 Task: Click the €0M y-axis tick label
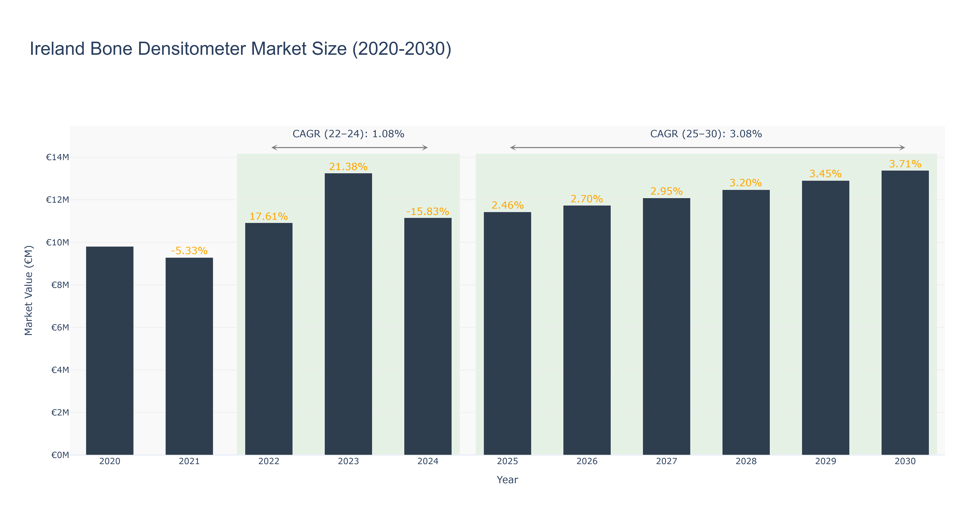coord(60,455)
